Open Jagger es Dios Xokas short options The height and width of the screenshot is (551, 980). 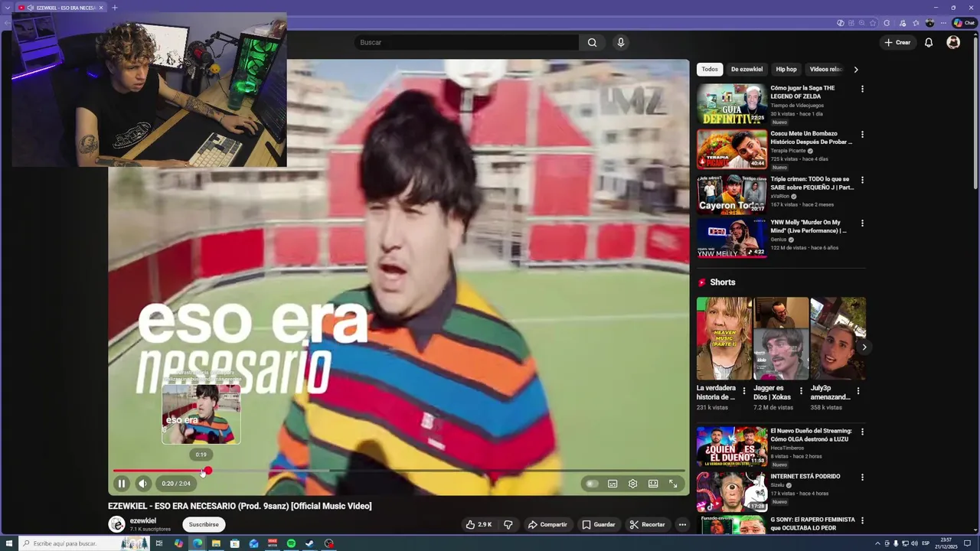801,391
